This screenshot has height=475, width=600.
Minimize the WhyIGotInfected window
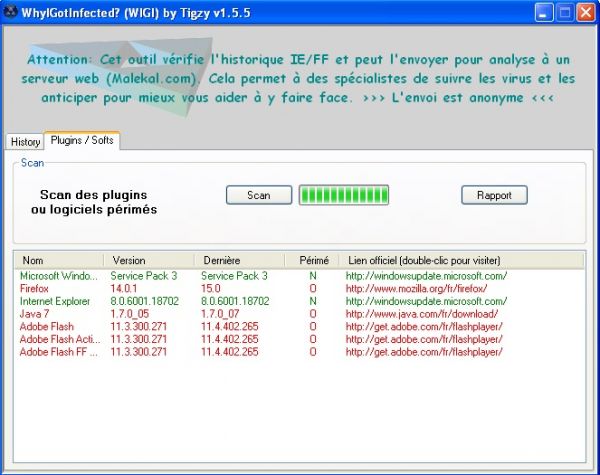pyautogui.click(x=544, y=13)
